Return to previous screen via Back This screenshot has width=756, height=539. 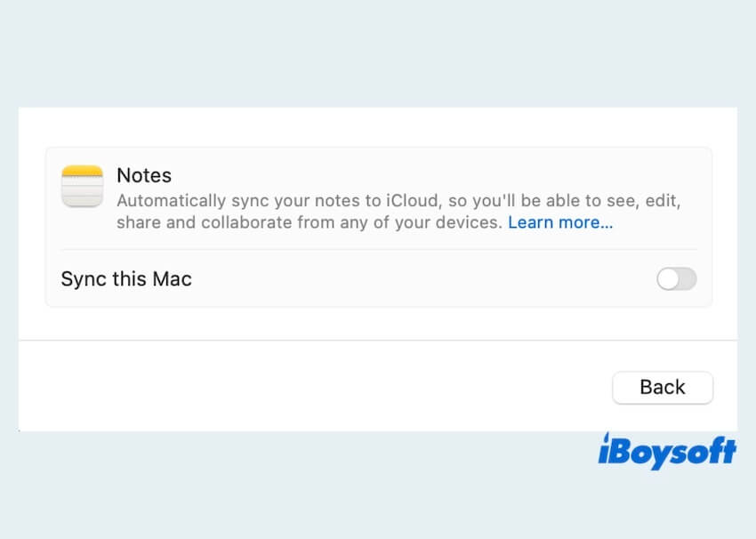tap(662, 387)
